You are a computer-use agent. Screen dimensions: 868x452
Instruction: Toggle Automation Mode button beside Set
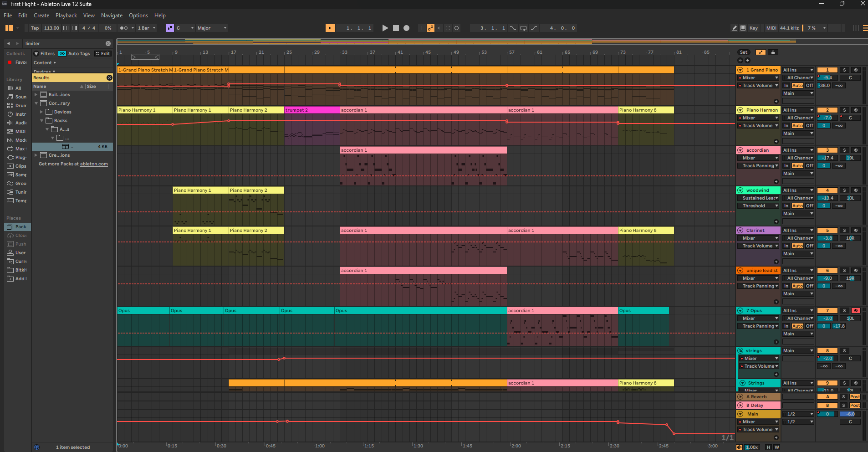761,52
